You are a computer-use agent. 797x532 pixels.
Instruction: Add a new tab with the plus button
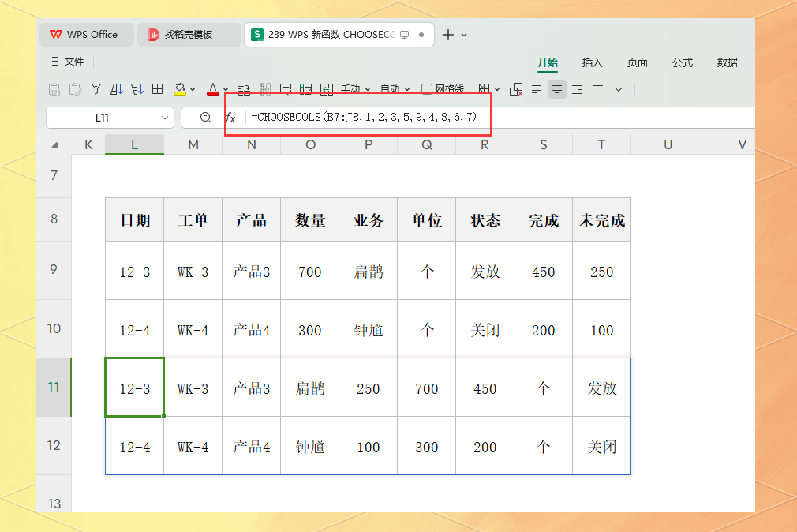tap(447, 35)
